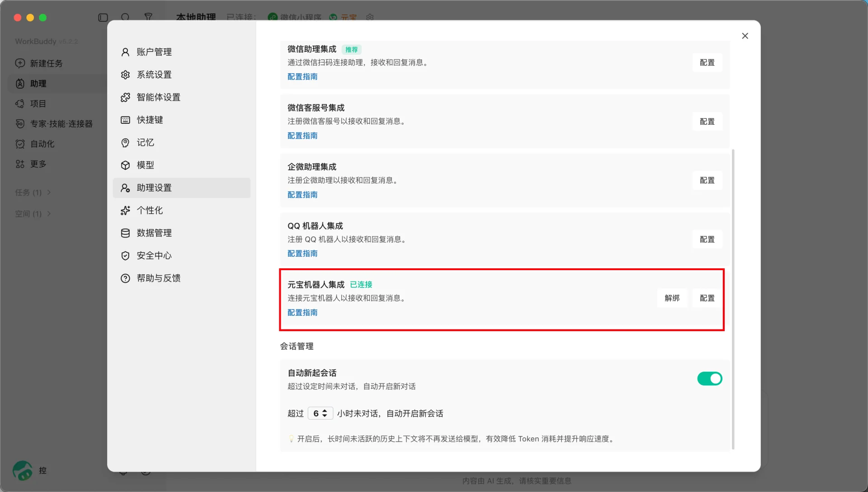Click the 帮助与反馈 question icon
868x492 pixels.
coord(125,278)
